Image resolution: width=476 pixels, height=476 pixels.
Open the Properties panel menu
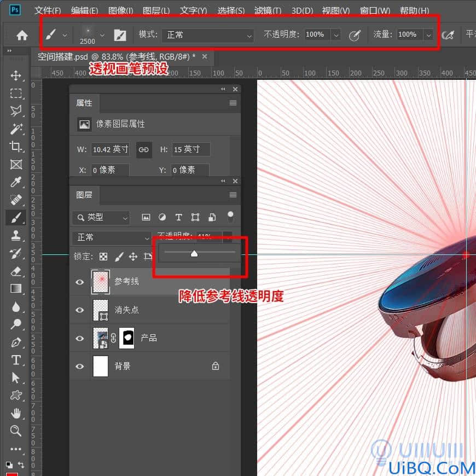[x=233, y=103]
